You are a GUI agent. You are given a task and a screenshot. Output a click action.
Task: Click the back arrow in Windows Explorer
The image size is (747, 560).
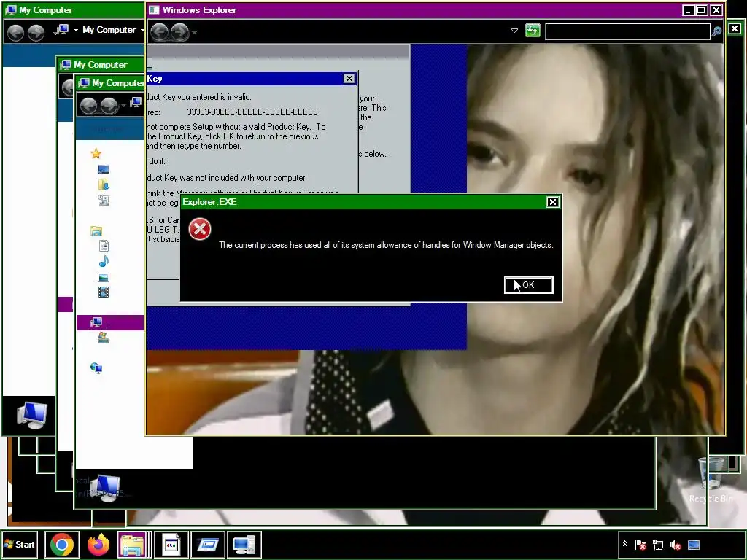[x=160, y=32]
